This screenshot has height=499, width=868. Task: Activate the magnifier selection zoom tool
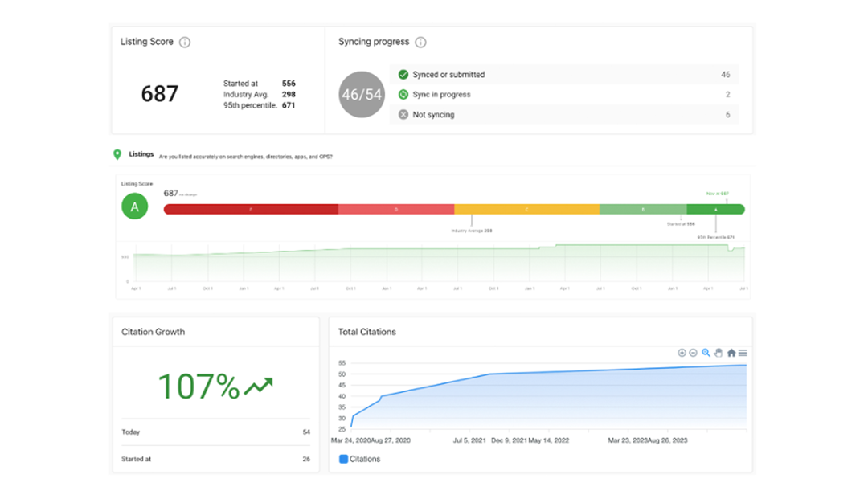(706, 353)
